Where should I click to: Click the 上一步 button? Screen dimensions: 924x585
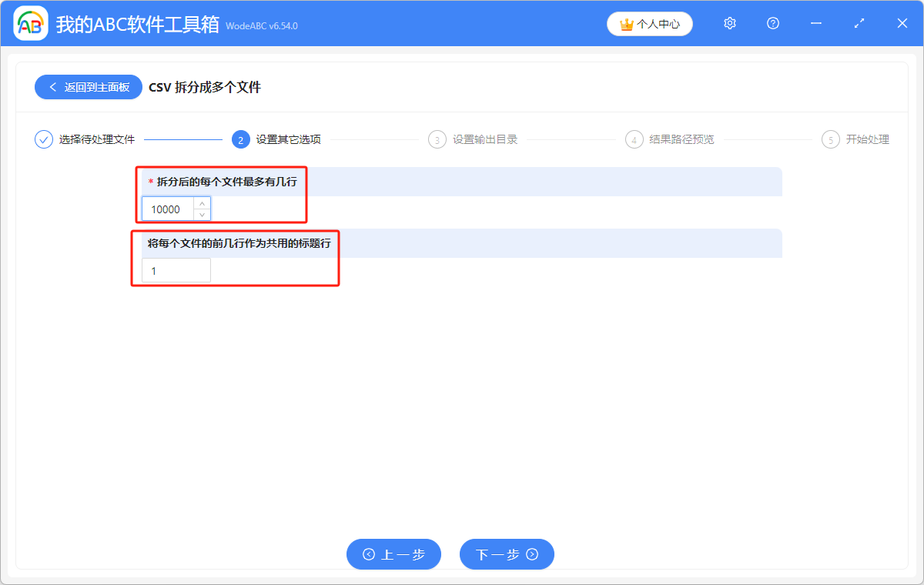coord(393,554)
